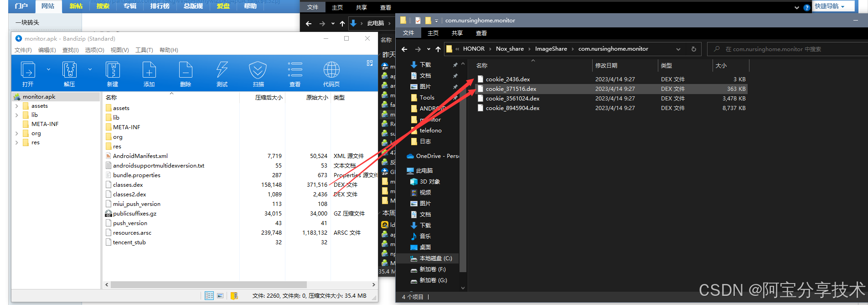The image size is (868, 305).
Task: Click ImageShare in the Explorer breadcrumb path
Action: click(x=551, y=49)
